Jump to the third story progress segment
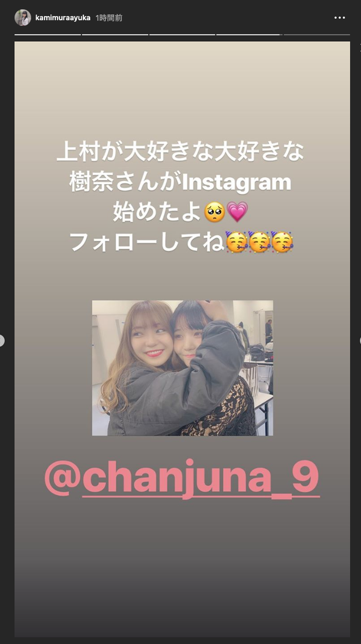The width and height of the screenshot is (361, 644). click(x=182, y=35)
